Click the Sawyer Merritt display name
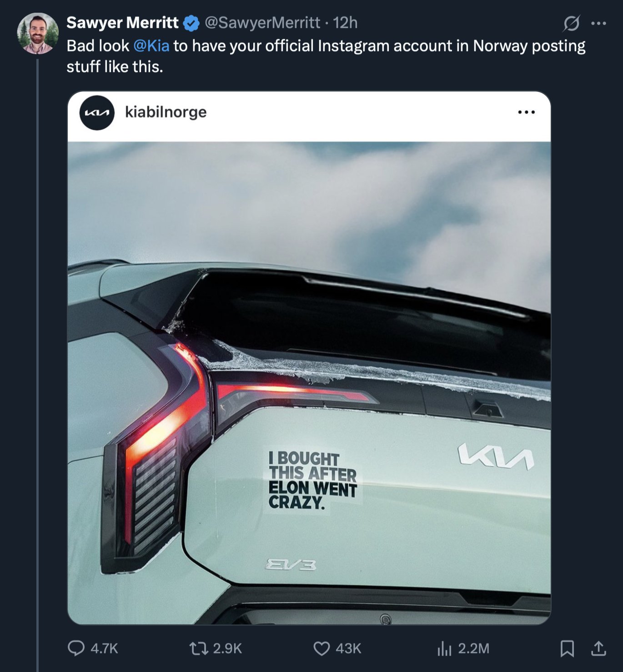Viewport: 623px width, 672px height. tap(123, 23)
